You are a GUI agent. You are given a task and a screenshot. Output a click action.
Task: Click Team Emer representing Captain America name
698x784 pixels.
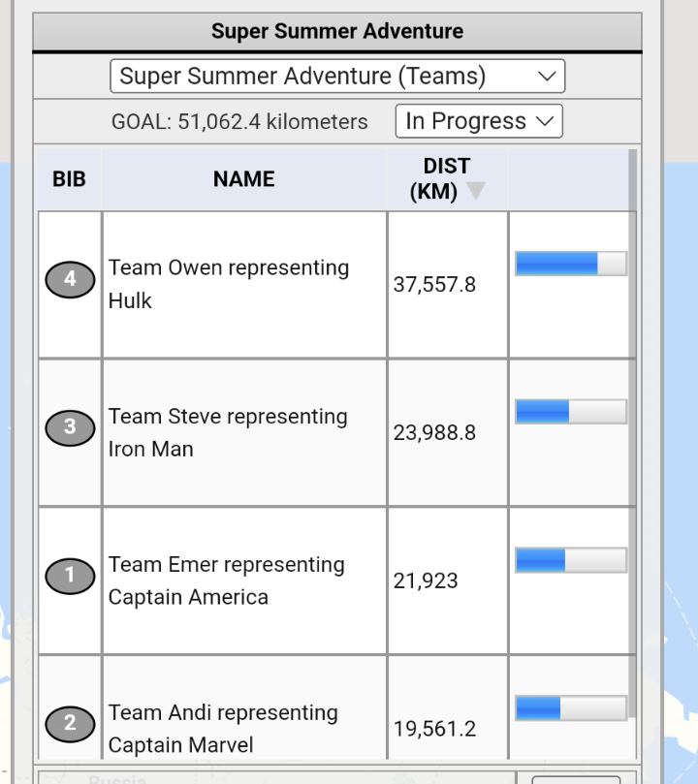pos(227,580)
